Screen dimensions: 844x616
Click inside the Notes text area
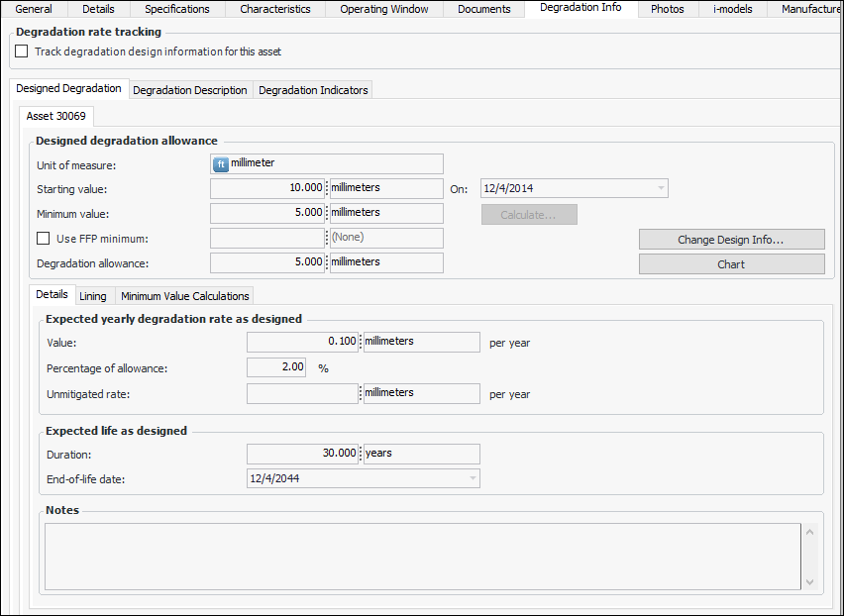pos(421,557)
